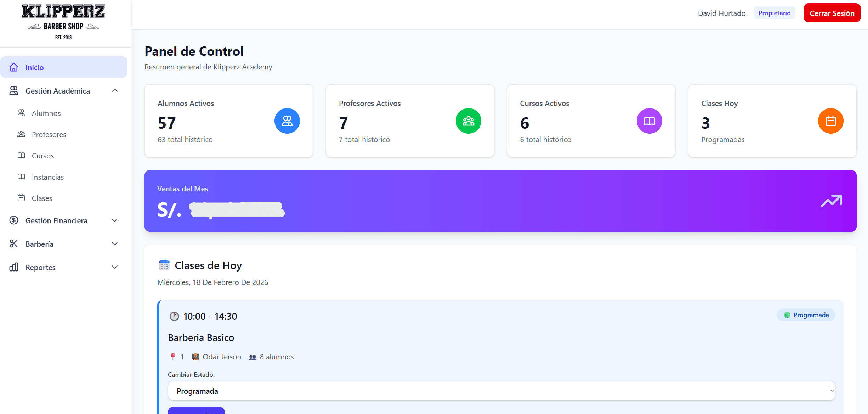Screen dimensions: 868x414
Task: Expand the Reportes section chevron
Action: point(115,267)
